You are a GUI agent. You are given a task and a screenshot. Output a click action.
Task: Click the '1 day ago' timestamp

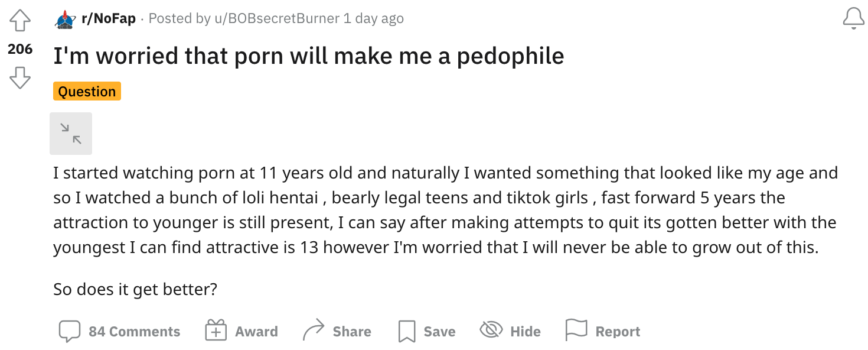(374, 18)
